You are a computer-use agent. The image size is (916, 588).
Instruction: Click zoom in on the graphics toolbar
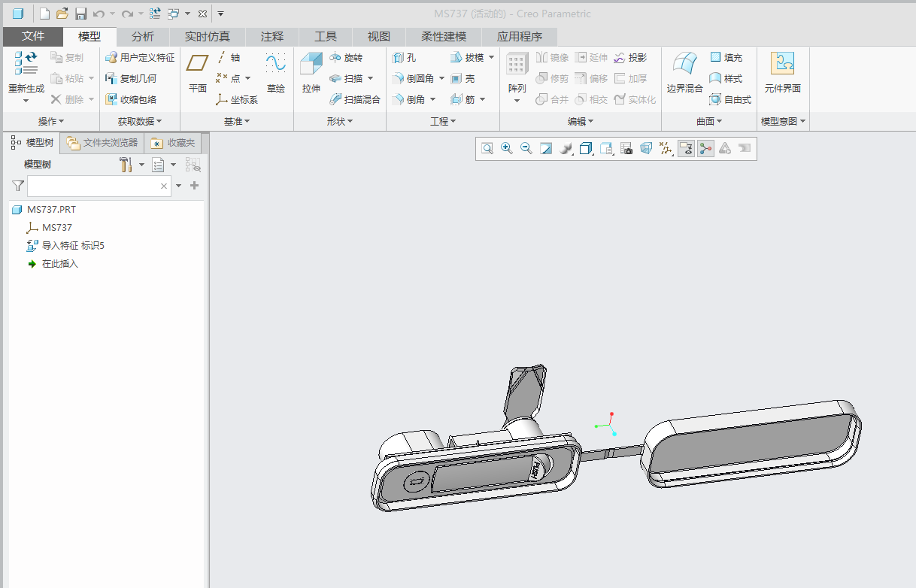[x=507, y=149]
